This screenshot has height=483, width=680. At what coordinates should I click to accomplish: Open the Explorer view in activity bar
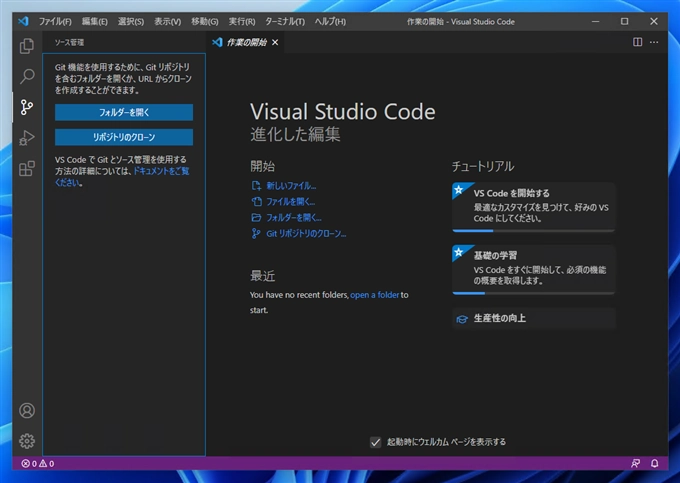(27, 46)
